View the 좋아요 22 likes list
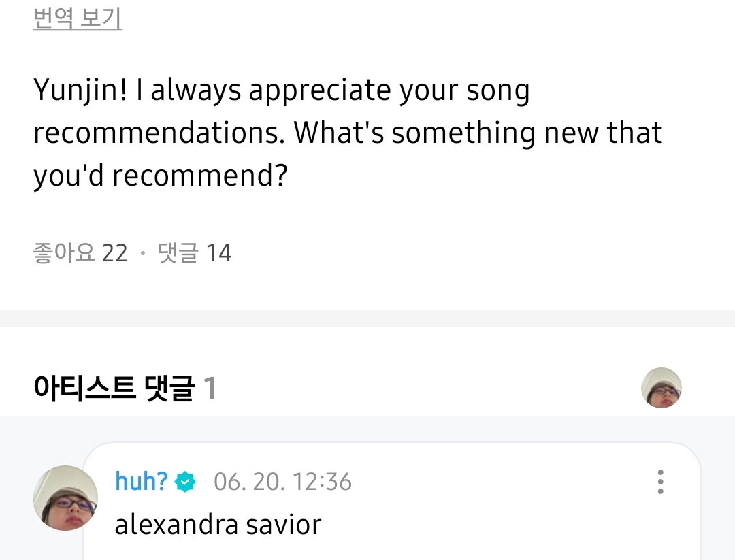The image size is (735, 560). tap(80, 252)
